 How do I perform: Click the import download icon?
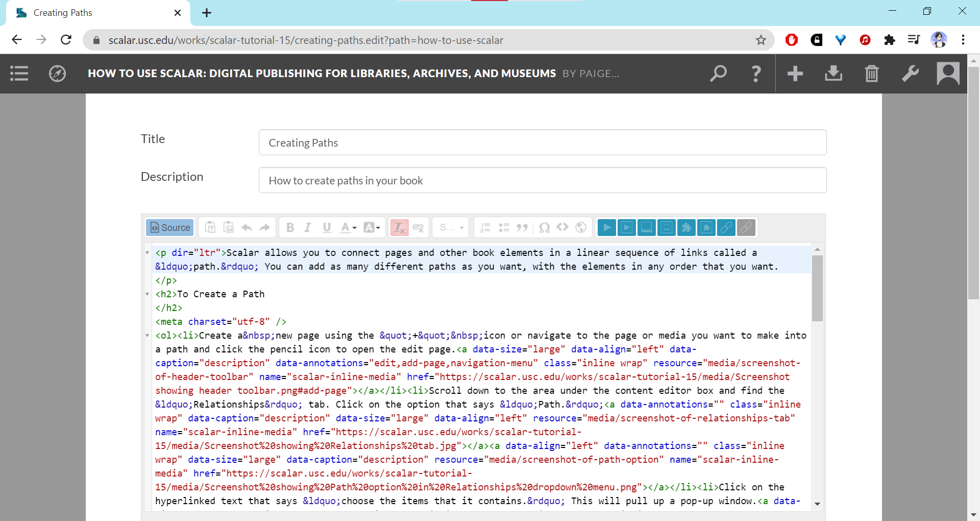pos(833,74)
